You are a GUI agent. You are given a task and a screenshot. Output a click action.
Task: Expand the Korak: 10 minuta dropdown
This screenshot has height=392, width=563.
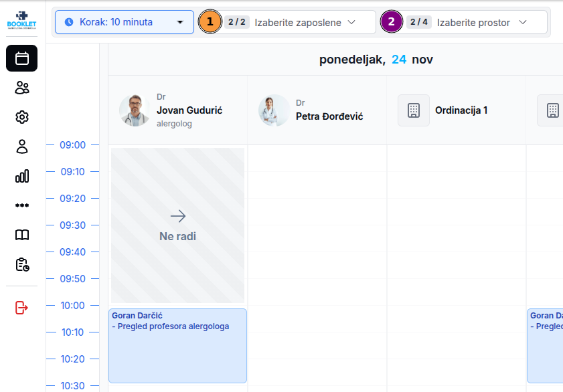[125, 22]
